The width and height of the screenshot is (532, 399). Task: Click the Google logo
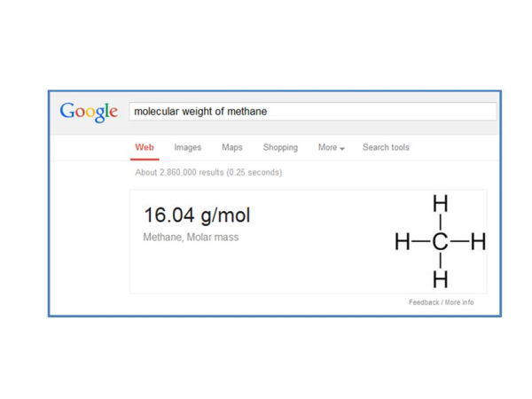tap(89, 112)
